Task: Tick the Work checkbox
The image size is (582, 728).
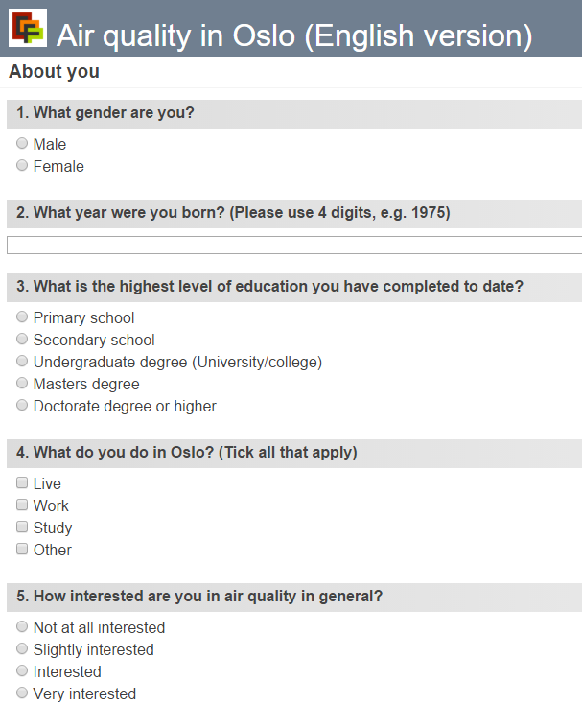Action: (22, 505)
